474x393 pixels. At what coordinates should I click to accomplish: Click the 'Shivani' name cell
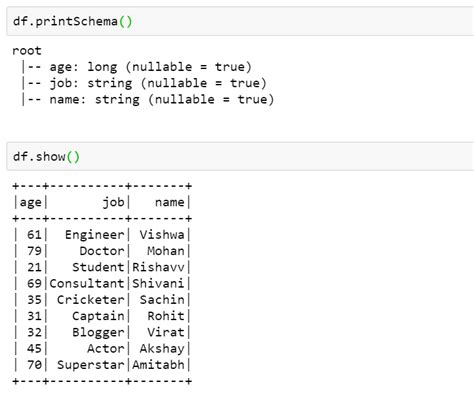(x=158, y=284)
